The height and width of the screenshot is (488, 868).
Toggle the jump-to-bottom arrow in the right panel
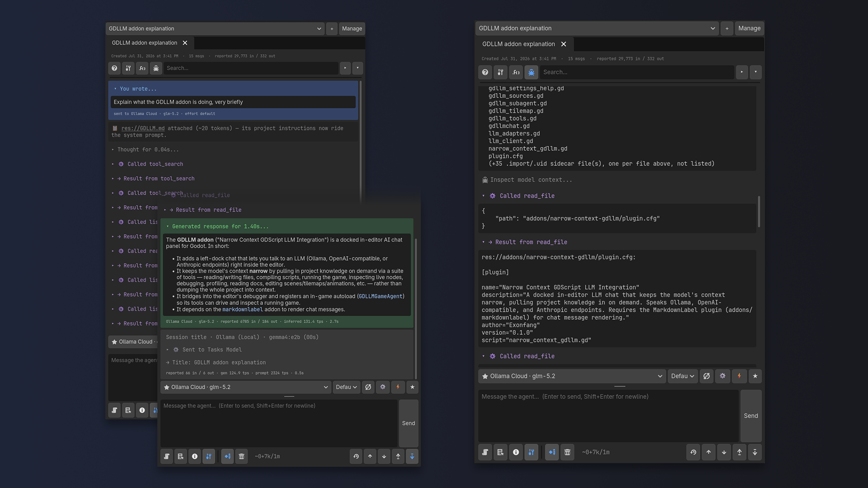click(x=755, y=452)
